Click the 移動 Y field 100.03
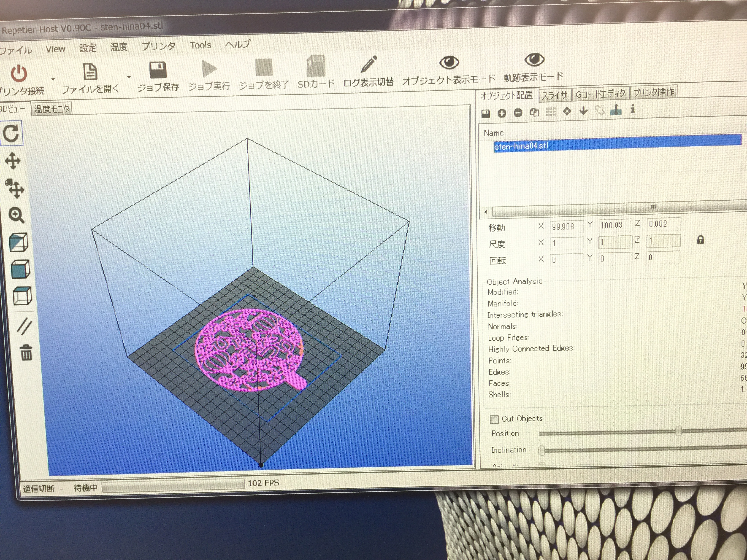 [615, 225]
